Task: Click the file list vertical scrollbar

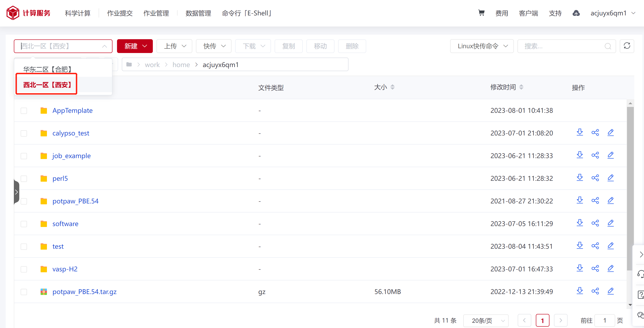Action: 630,189
